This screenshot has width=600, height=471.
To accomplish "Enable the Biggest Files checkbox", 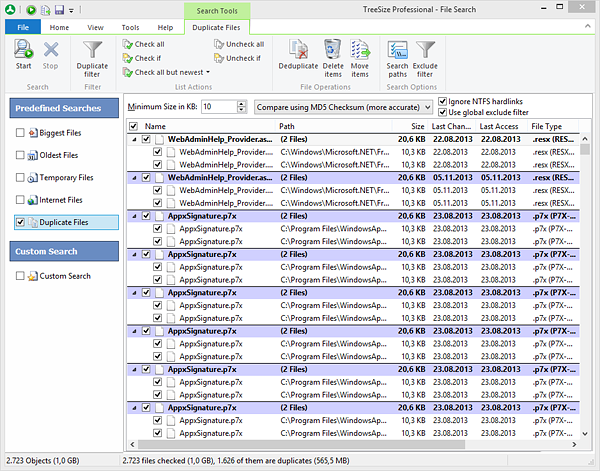I will tap(20, 133).
